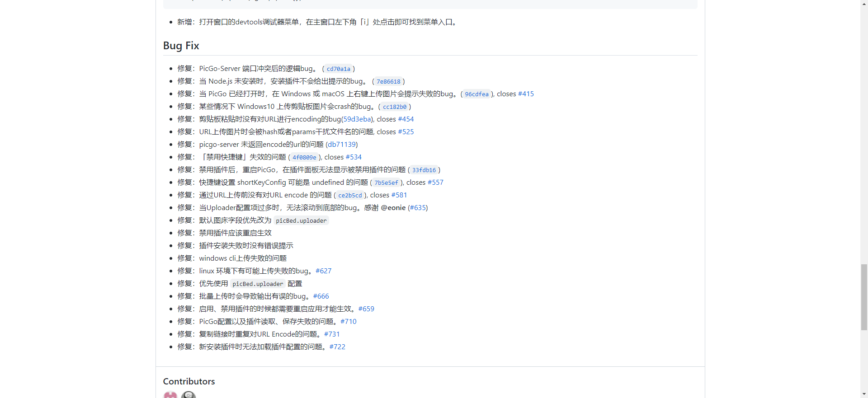
Task: Open issue #534 link
Action: 354,157
